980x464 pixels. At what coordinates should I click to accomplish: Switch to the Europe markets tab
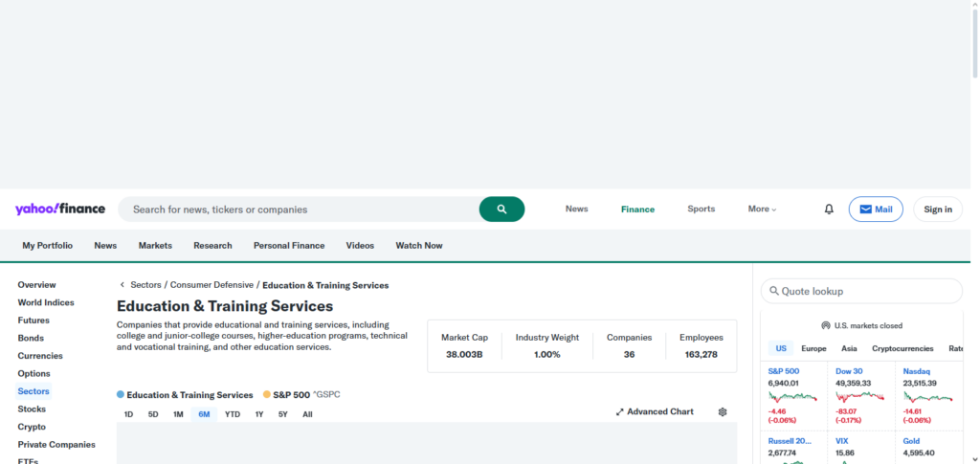(x=813, y=349)
